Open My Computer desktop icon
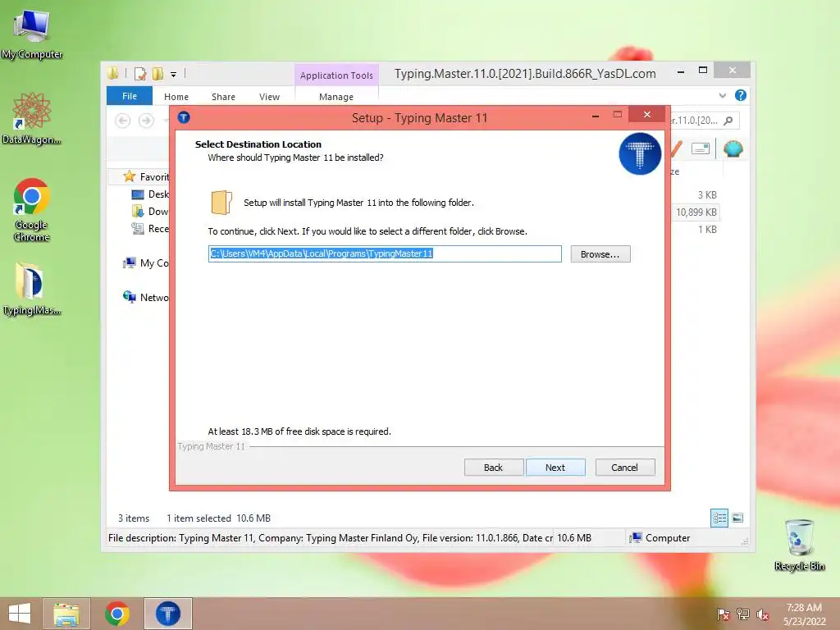Viewport: 840px width, 630px height. 32,34
